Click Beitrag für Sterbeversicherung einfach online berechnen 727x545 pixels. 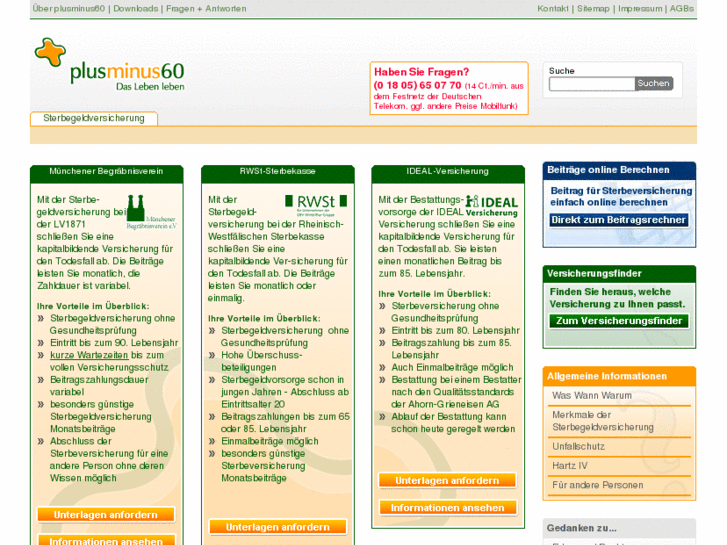[621, 197]
